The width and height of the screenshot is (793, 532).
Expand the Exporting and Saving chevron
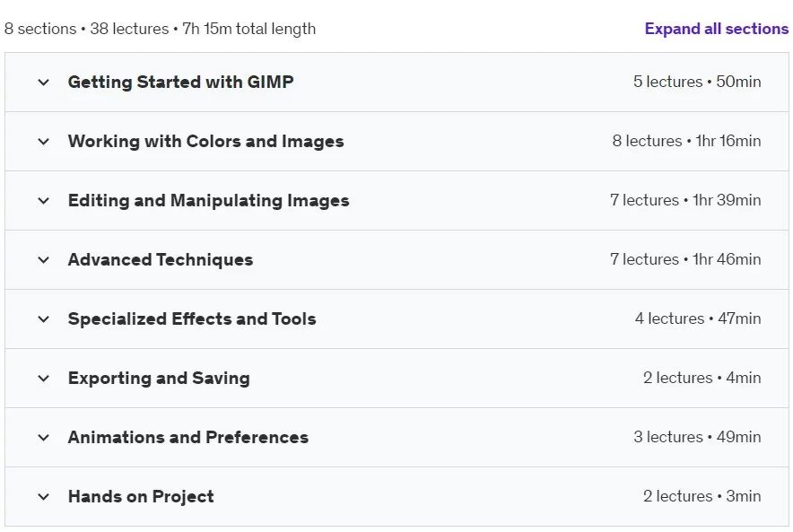(x=43, y=378)
